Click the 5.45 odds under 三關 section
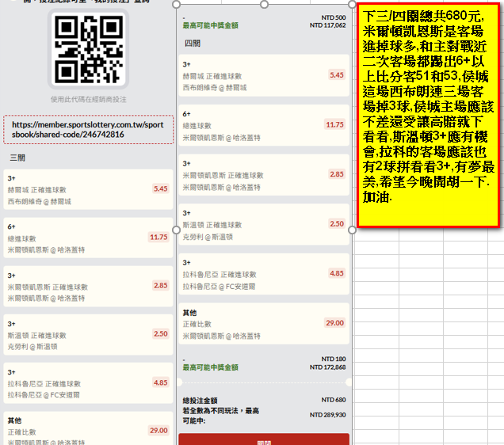The image size is (504, 445). [x=160, y=188]
